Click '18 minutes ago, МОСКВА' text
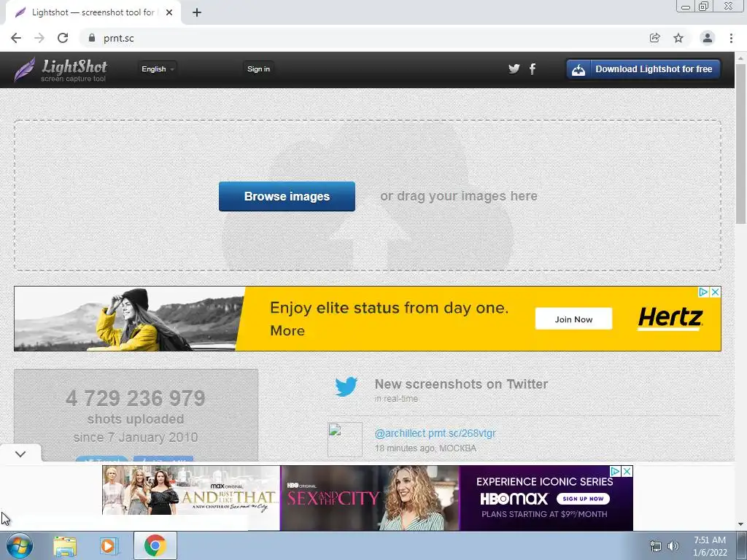The width and height of the screenshot is (747, 560). [425, 448]
